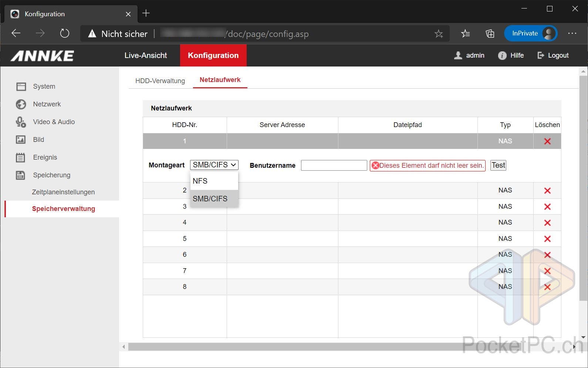
Task: Click the vertical scrollbar up arrow
Action: click(583, 71)
